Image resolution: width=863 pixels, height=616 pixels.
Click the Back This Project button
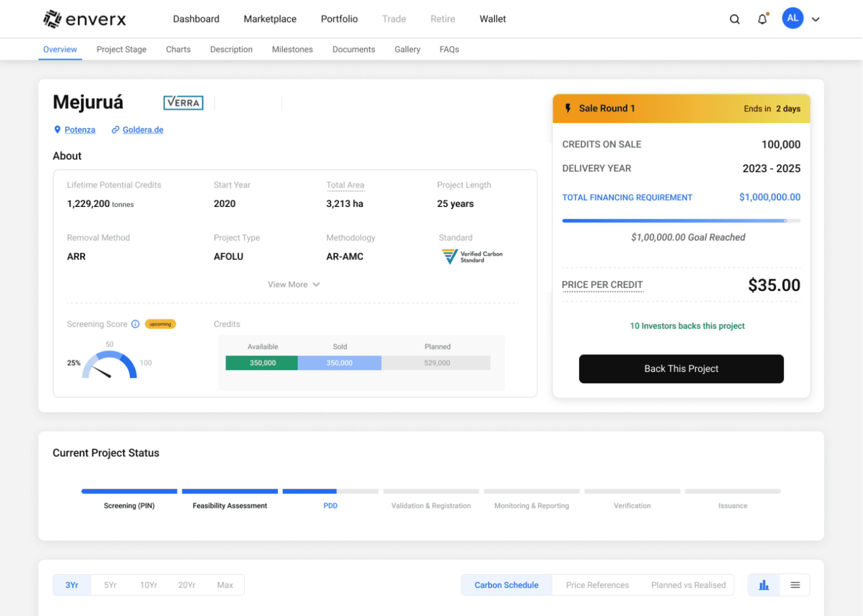681,369
